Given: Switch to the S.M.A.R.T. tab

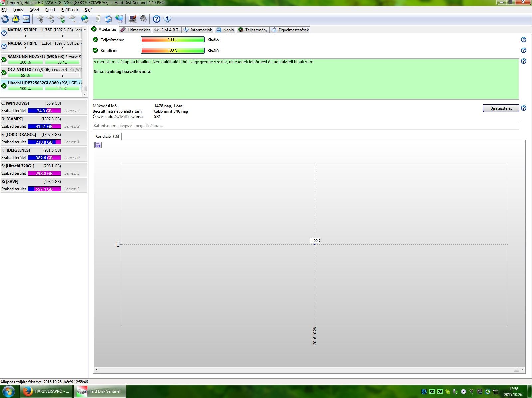Looking at the screenshot, I should (x=167, y=30).
